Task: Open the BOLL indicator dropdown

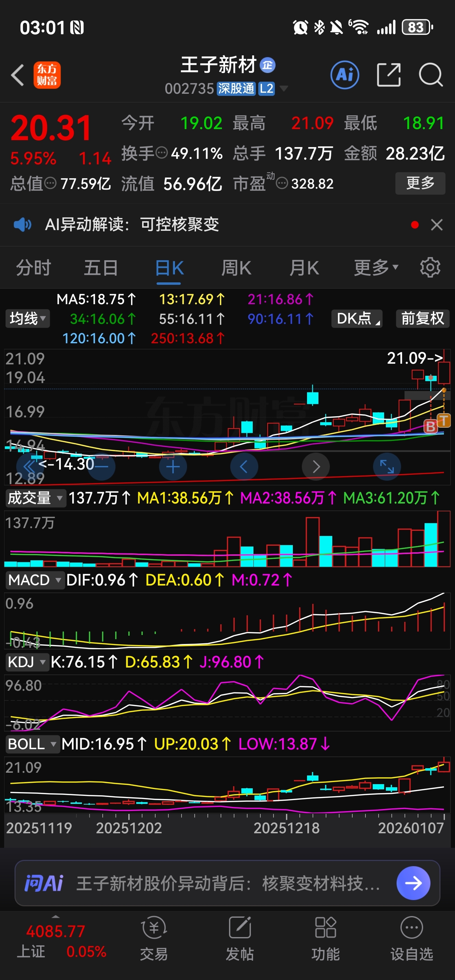Action: pyautogui.click(x=33, y=744)
